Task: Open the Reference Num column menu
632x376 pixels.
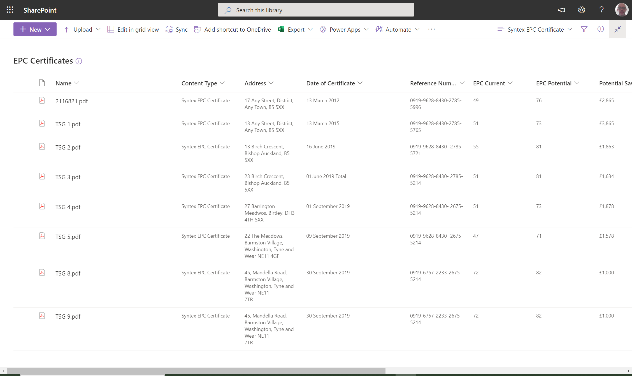Action: click(437, 83)
